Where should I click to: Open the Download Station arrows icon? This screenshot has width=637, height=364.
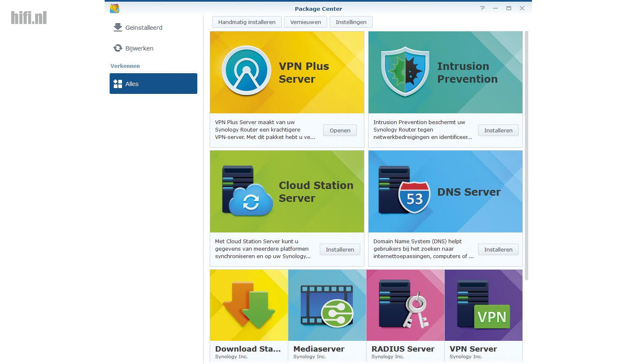click(249, 305)
